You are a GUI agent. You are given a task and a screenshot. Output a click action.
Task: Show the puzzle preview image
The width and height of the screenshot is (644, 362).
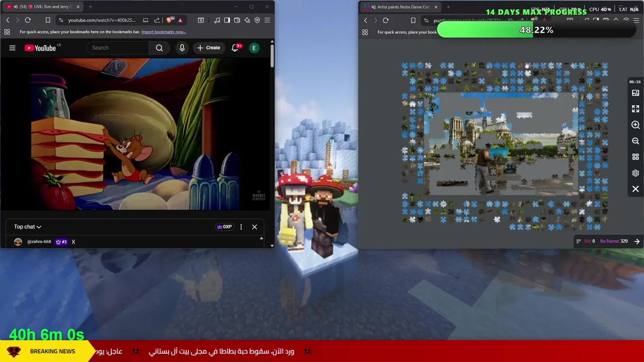(x=635, y=93)
